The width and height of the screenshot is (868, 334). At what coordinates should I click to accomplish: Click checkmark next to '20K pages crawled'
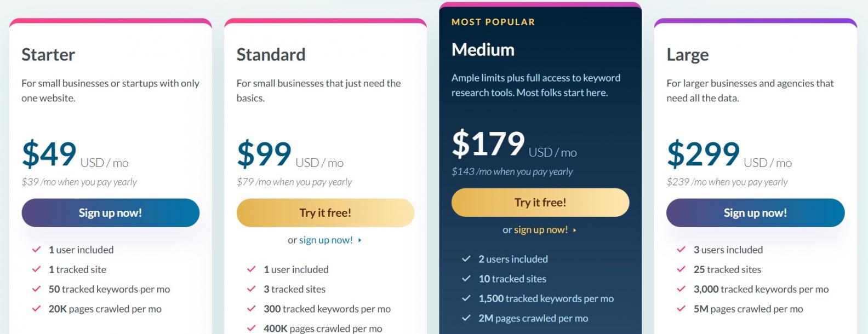tap(37, 309)
